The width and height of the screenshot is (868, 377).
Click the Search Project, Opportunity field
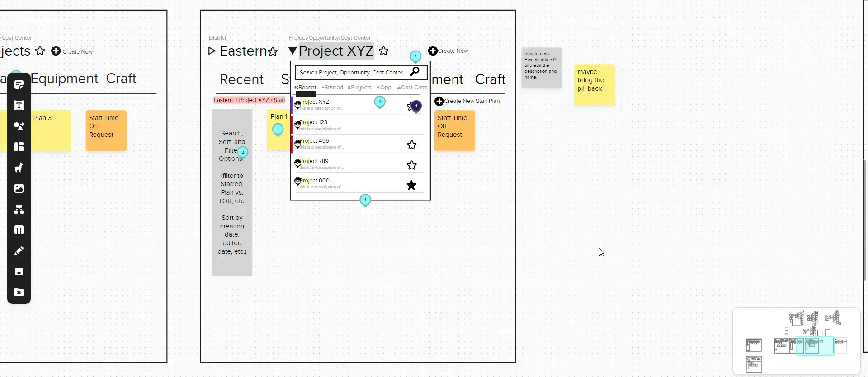(351, 72)
